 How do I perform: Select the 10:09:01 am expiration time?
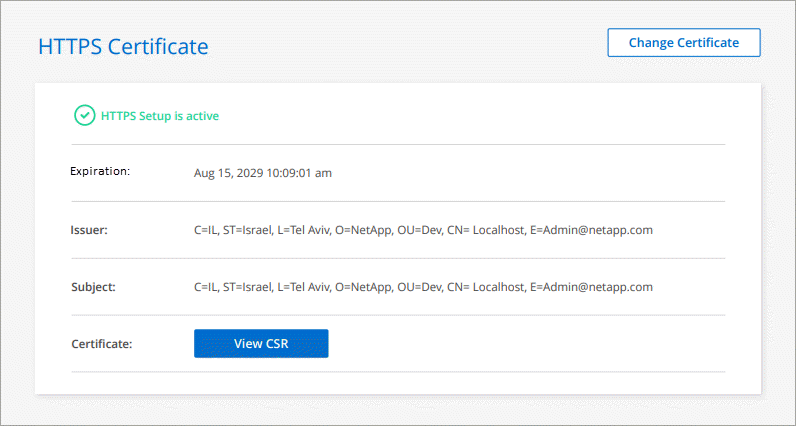[299, 173]
